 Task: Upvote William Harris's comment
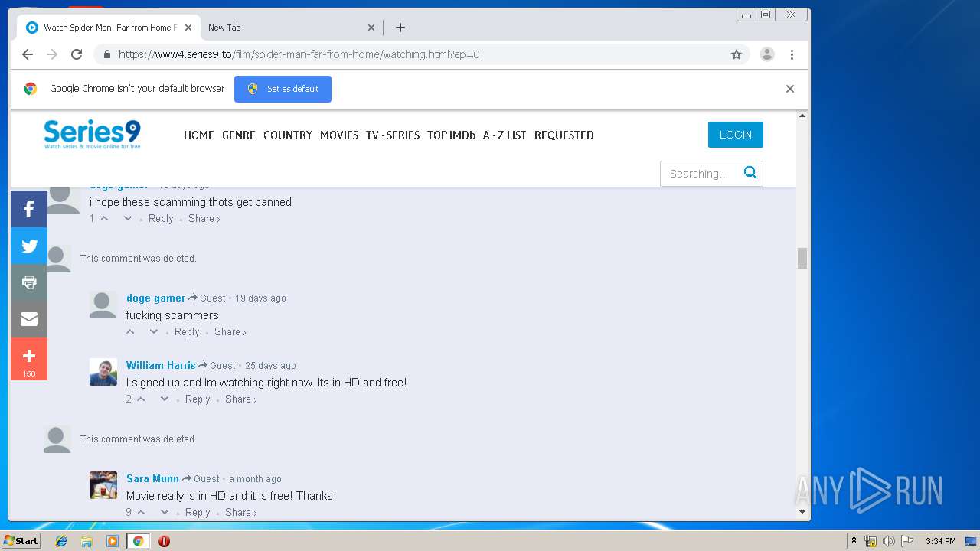(141, 399)
